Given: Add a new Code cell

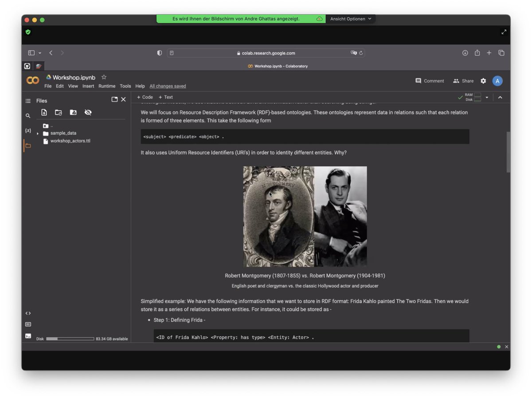Looking at the screenshot, I should [x=145, y=97].
